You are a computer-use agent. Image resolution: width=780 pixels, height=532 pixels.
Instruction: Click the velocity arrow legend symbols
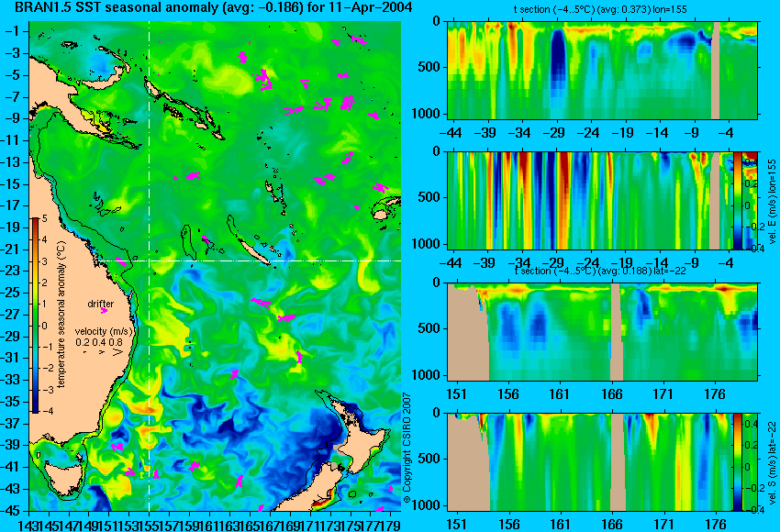[104, 351]
